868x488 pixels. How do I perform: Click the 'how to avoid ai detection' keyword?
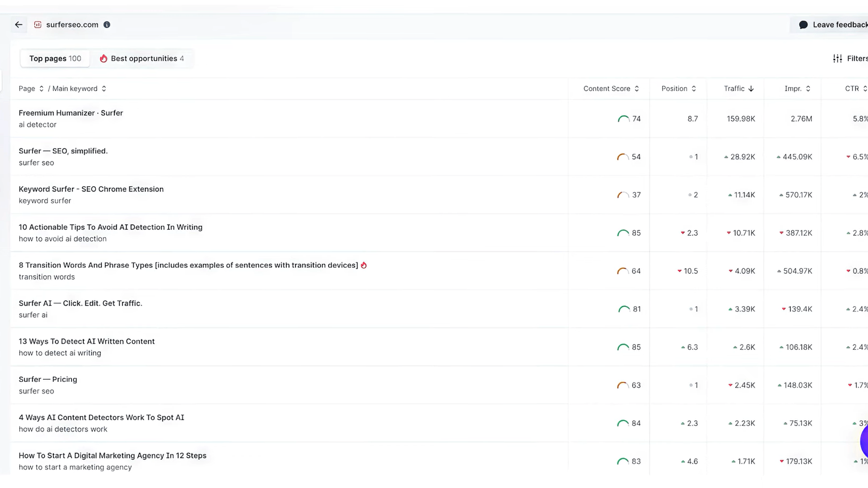coord(62,239)
